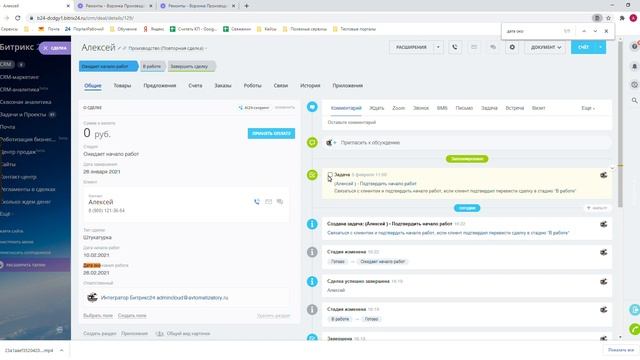This screenshot has width=640, height=360.
Task: Expand the Ещё menu in timeline actions
Action: (588, 108)
